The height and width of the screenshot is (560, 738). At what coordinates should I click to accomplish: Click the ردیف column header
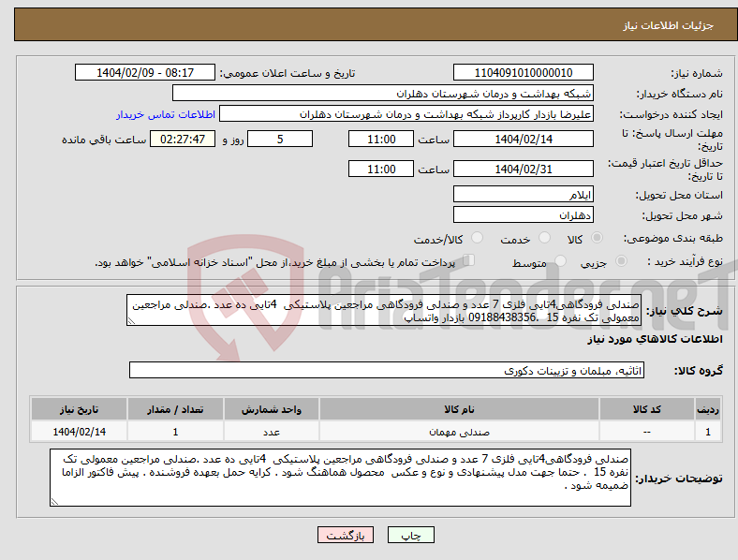pos(708,409)
